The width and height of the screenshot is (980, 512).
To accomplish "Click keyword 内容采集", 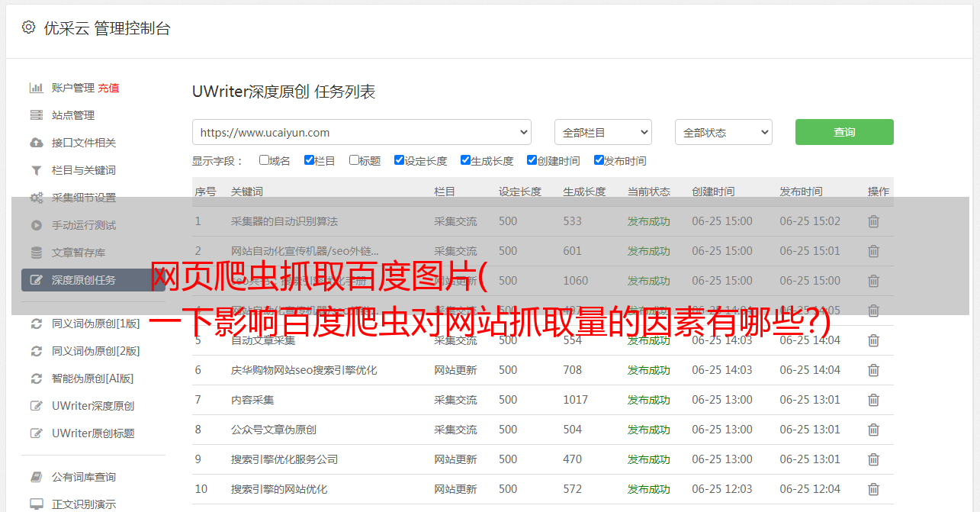I will [x=252, y=400].
